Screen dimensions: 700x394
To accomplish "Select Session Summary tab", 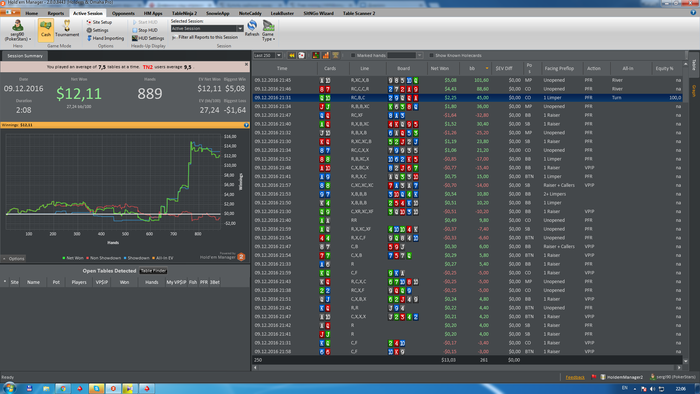I will coord(25,56).
